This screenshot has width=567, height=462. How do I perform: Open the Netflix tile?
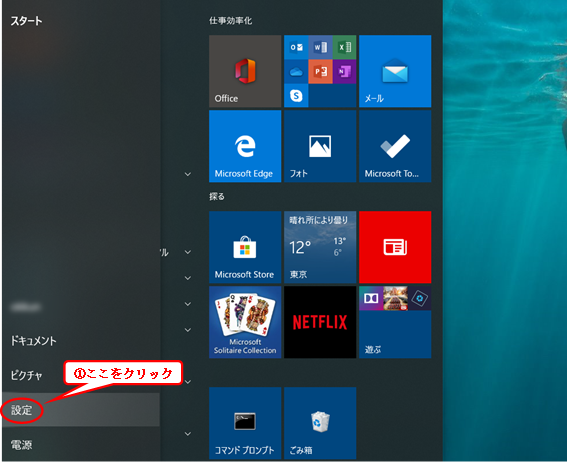point(320,322)
